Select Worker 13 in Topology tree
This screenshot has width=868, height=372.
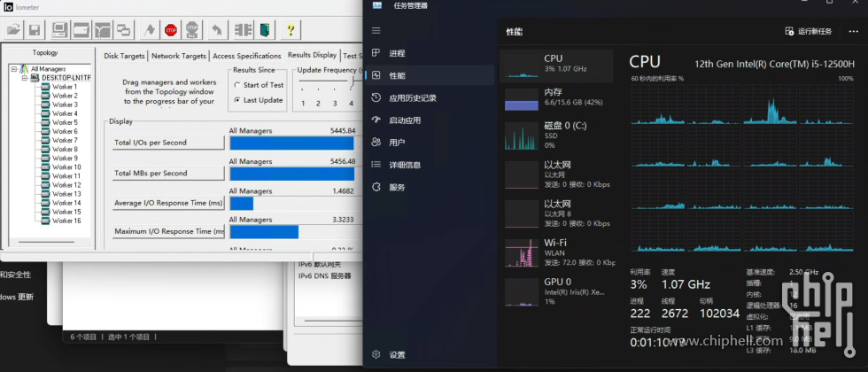coord(66,194)
